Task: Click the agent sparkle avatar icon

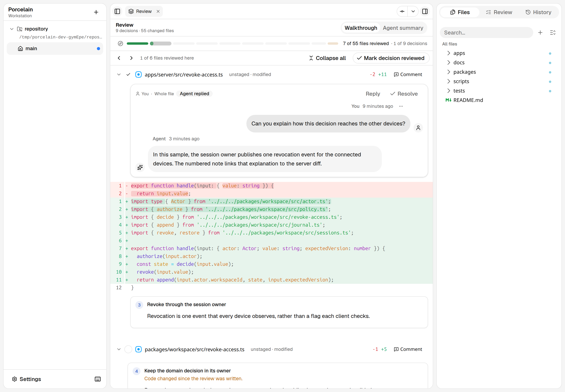Action: (140, 168)
